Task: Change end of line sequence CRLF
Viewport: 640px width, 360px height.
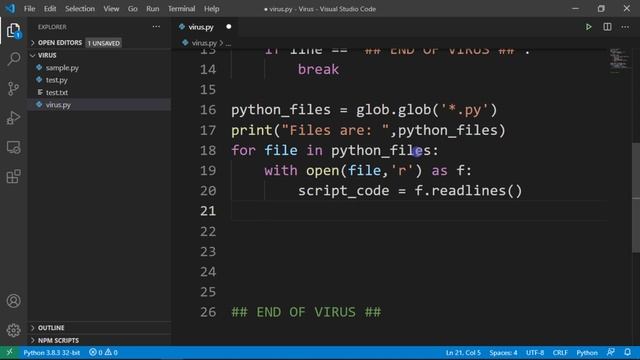Action: (560, 352)
